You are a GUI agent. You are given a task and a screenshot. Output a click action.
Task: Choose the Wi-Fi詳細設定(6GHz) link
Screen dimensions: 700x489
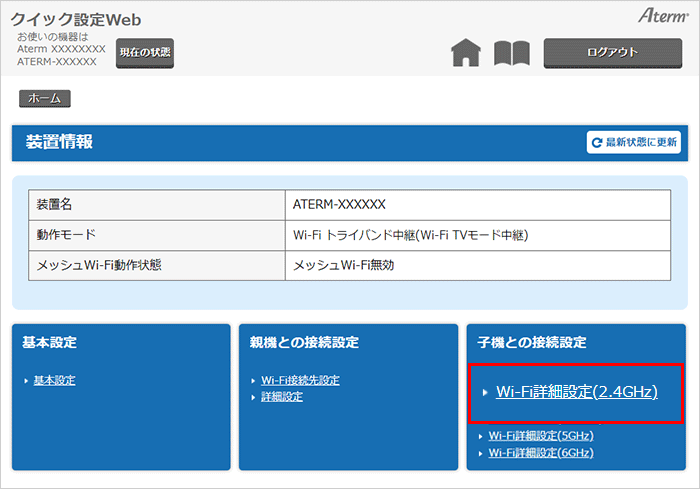pyautogui.click(x=541, y=452)
